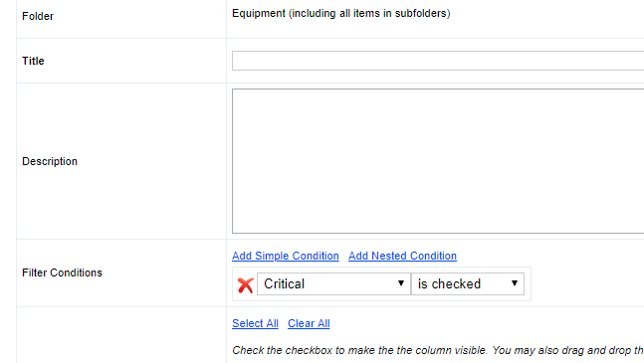This screenshot has width=644, height=363.
Task: Click the arrow beside "is checked"
Action: tap(515, 283)
